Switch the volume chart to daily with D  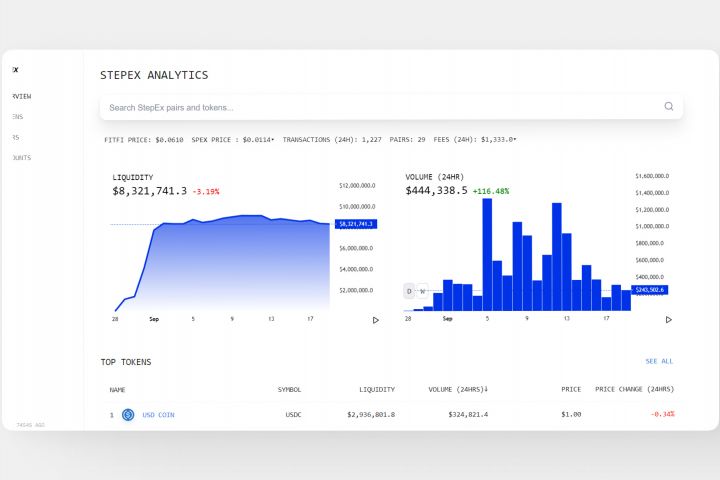coord(409,291)
